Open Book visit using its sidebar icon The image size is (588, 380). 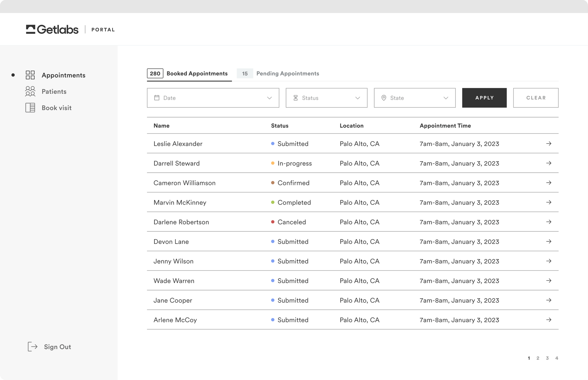[30, 108]
